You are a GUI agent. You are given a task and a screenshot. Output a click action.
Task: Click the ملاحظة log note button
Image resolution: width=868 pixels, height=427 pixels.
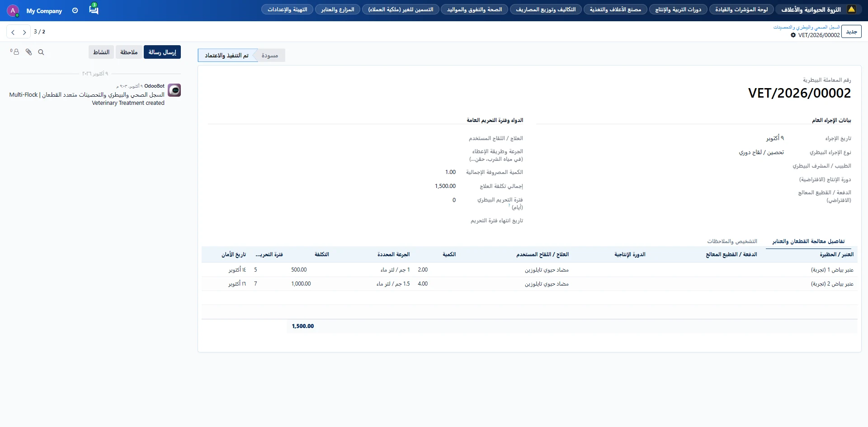point(129,52)
